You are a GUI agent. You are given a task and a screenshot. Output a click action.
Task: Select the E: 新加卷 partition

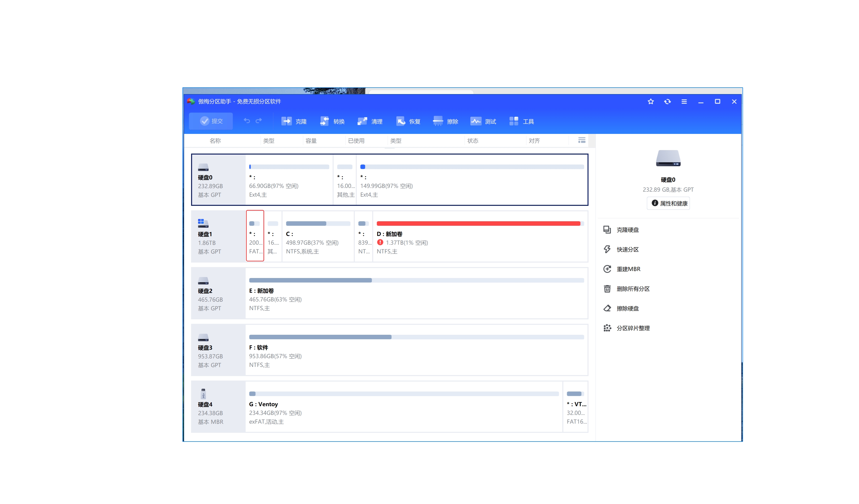[x=417, y=293]
